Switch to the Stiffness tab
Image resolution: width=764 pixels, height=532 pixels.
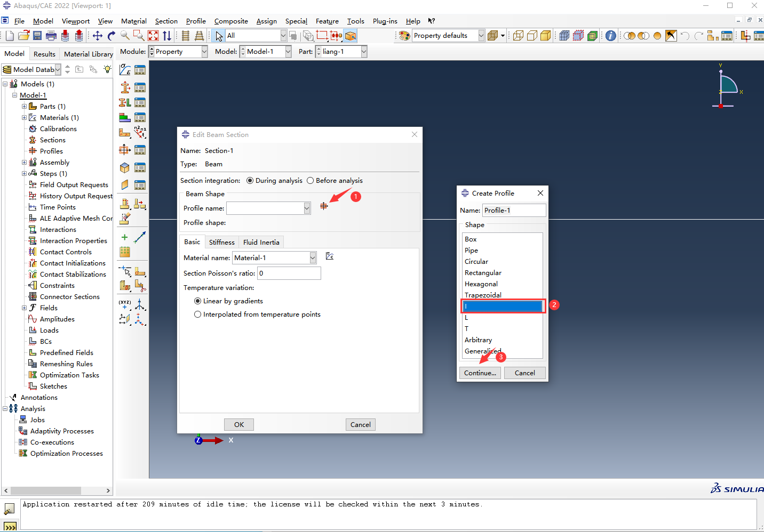click(x=221, y=242)
